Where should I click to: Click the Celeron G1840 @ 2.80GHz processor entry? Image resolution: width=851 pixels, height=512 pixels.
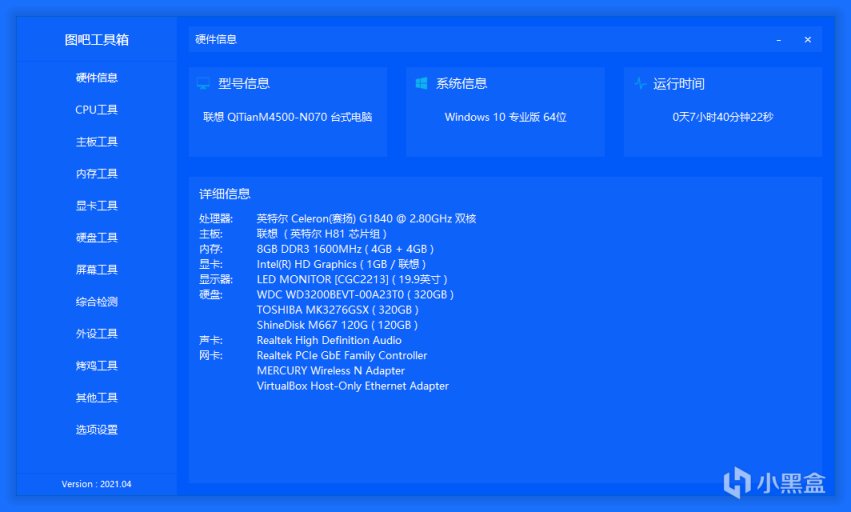366,219
